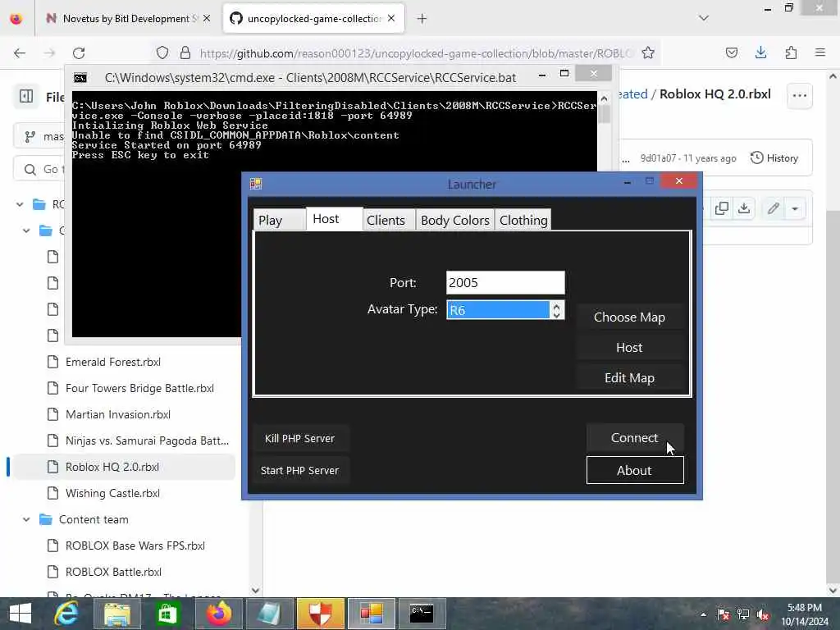Click the Launcher window title icon
Screen dimensions: 840x630
pyautogui.click(x=256, y=184)
